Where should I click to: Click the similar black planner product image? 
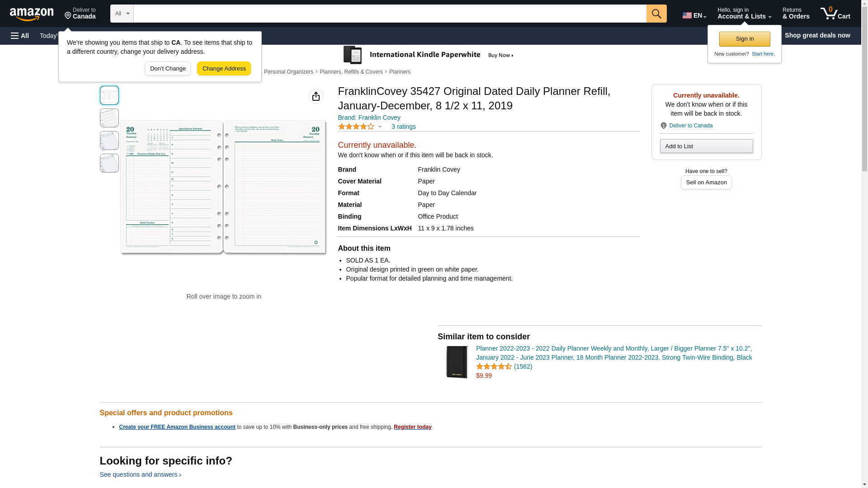point(457,362)
